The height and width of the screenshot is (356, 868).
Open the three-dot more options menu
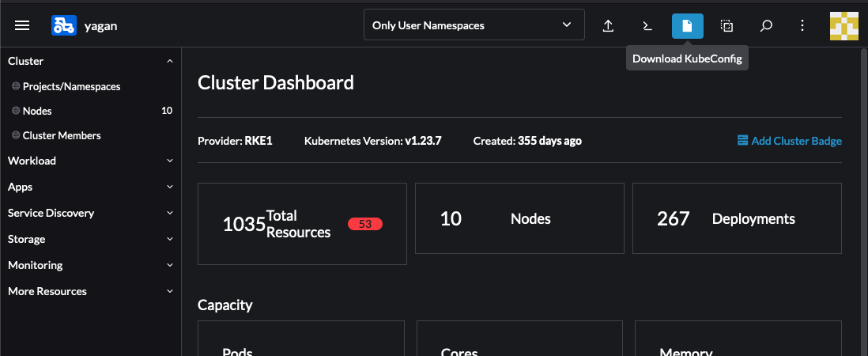[x=802, y=25]
